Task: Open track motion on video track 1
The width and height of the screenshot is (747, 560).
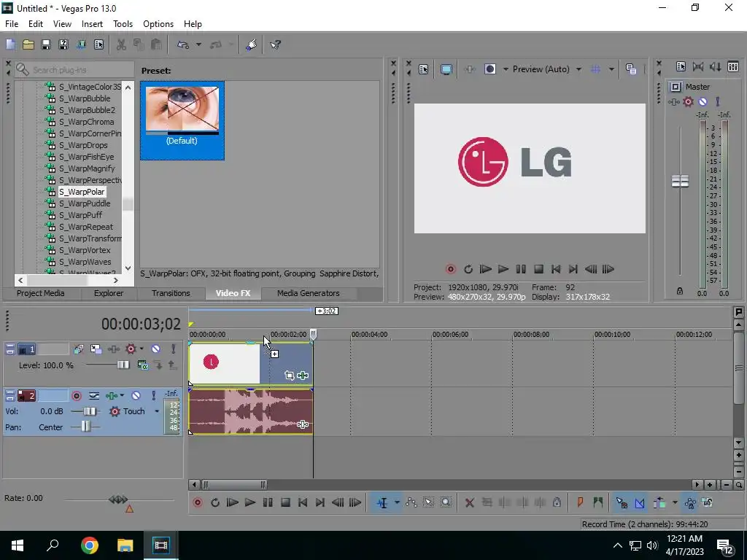Action: click(96, 349)
